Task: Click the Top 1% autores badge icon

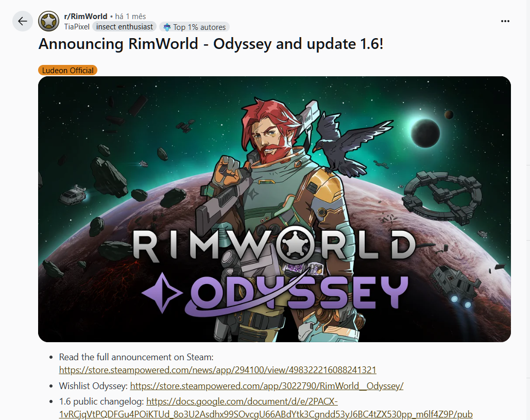Action: click(x=167, y=27)
